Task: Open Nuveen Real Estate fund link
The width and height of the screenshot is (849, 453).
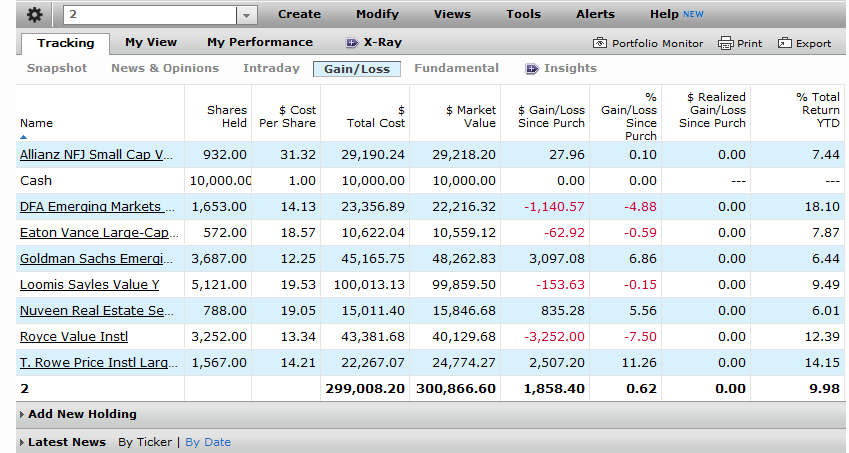Action: point(97,311)
